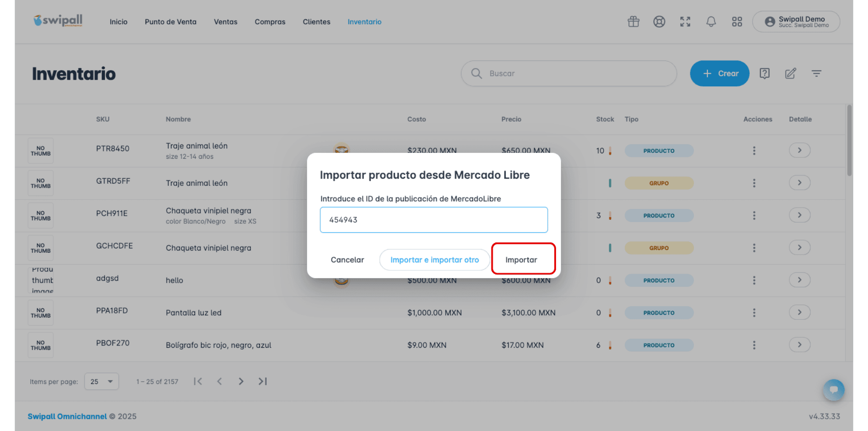The image size is (868, 431).
Task: Open the help lifebuoy icon
Action: [x=659, y=22]
